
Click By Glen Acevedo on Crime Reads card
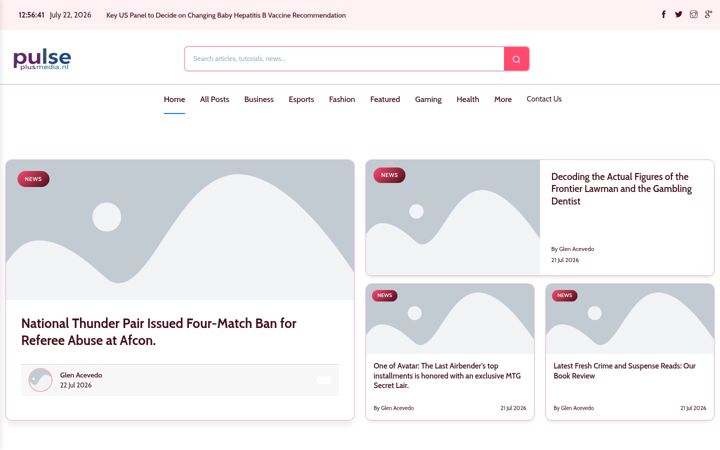point(574,408)
